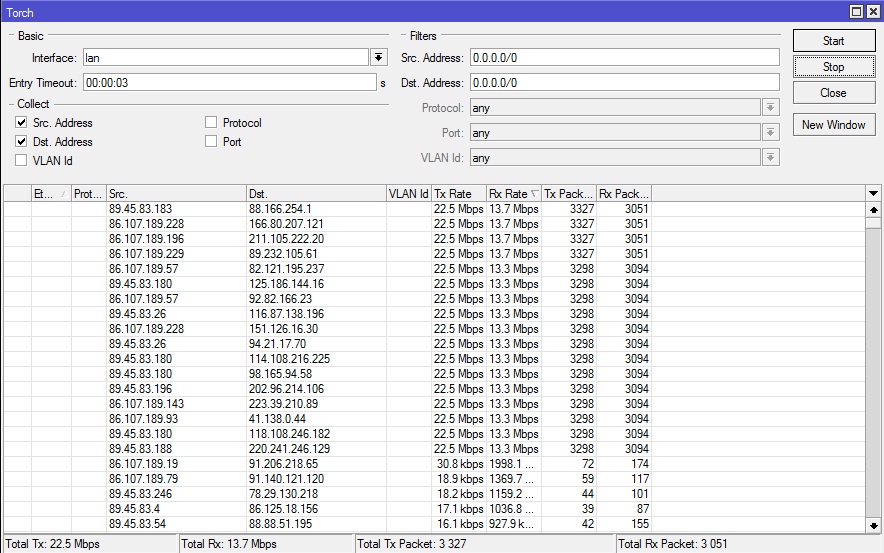The height and width of the screenshot is (553, 884).
Task: Open the VLAN Id filter dropdown
Action: (770, 158)
